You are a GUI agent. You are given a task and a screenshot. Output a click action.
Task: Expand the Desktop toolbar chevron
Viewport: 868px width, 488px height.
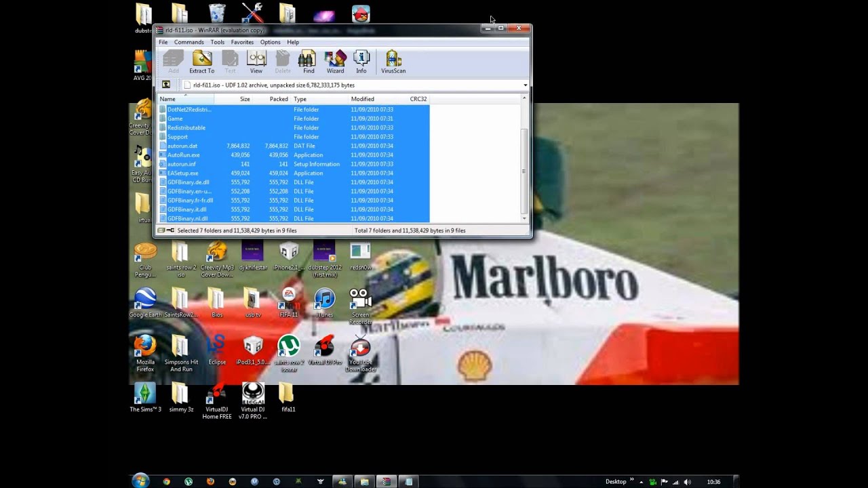click(631, 481)
